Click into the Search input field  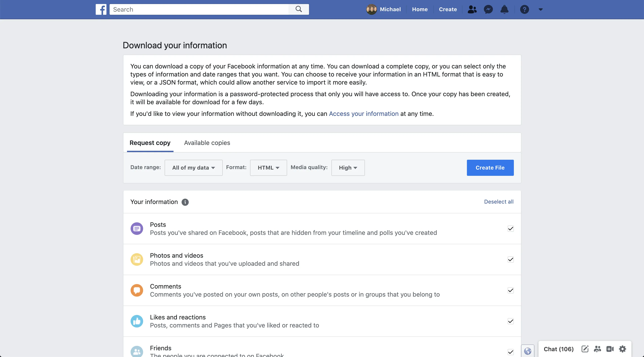click(x=199, y=9)
